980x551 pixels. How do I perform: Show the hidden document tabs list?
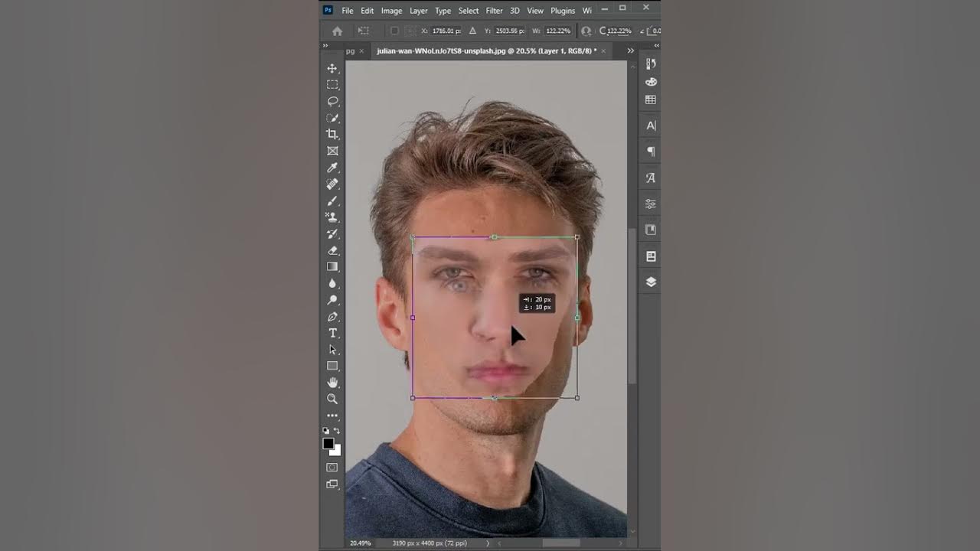(x=630, y=51)
